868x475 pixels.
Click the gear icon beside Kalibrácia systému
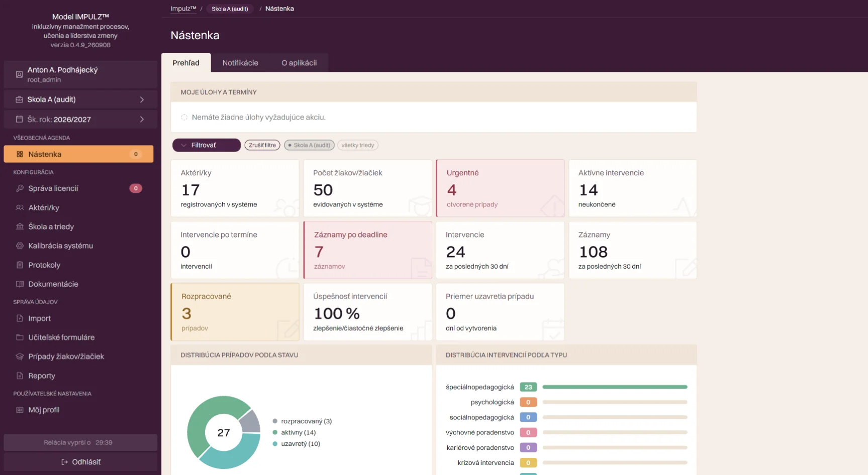[x=20, y=246]
